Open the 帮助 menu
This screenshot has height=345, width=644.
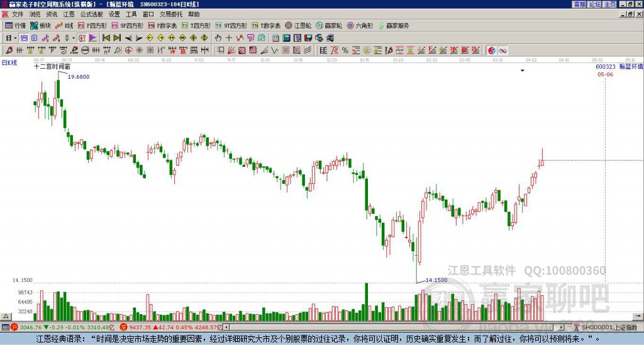coord(194,14)
